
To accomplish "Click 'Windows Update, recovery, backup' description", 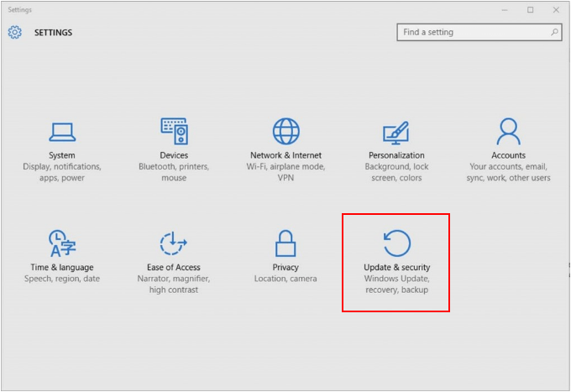I will [397, 285].
